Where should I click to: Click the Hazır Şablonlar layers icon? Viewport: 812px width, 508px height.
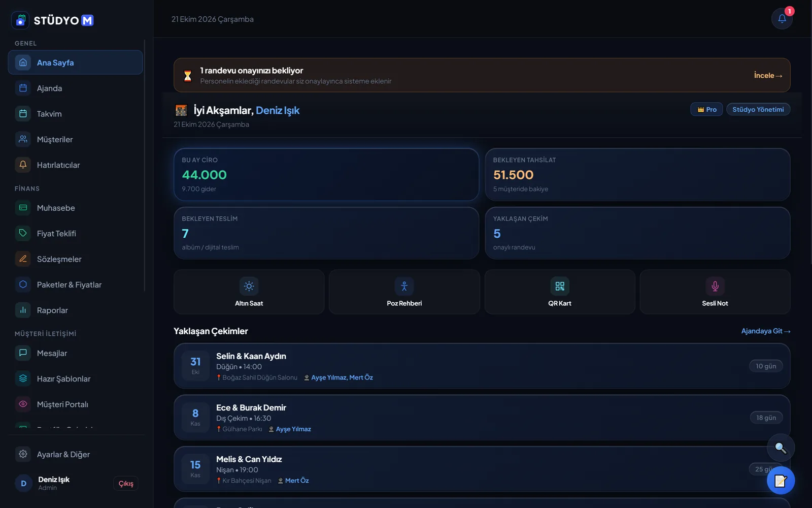point(23,378)
